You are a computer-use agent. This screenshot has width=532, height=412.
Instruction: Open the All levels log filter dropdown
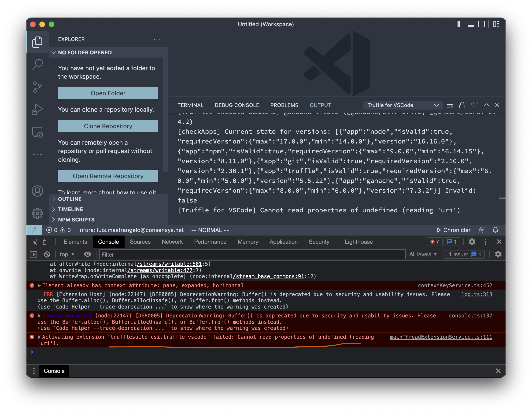[x=423, y=254]
